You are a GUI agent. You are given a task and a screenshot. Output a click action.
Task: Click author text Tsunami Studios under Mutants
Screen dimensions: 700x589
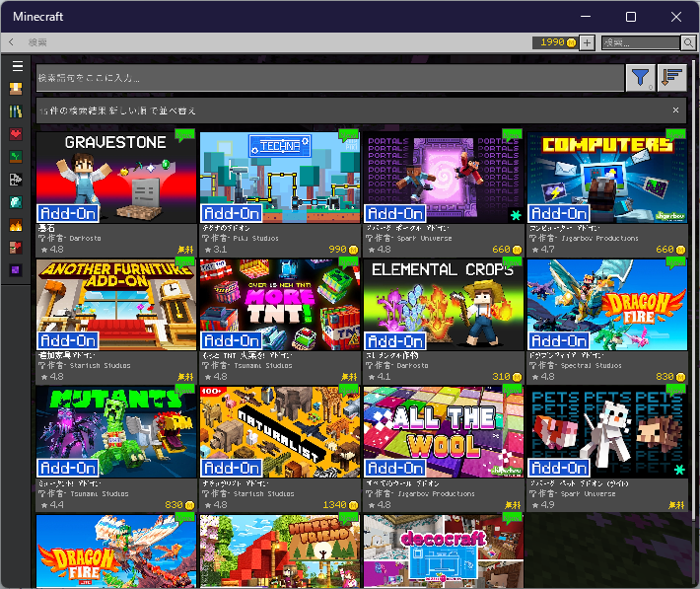100,494
